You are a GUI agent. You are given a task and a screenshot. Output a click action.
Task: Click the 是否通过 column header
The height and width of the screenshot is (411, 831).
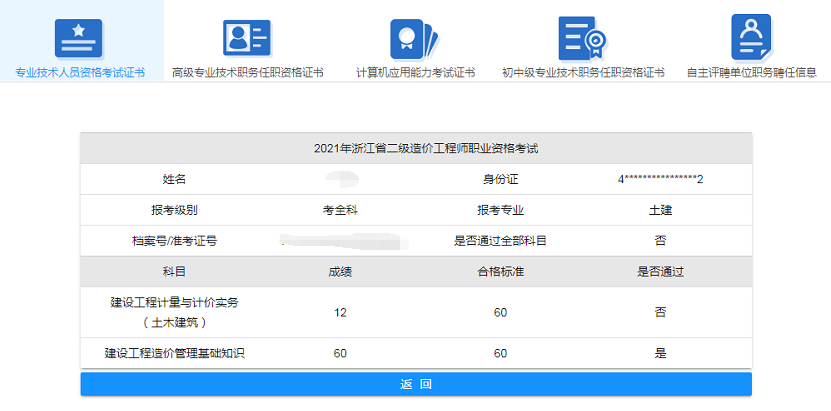660,272
